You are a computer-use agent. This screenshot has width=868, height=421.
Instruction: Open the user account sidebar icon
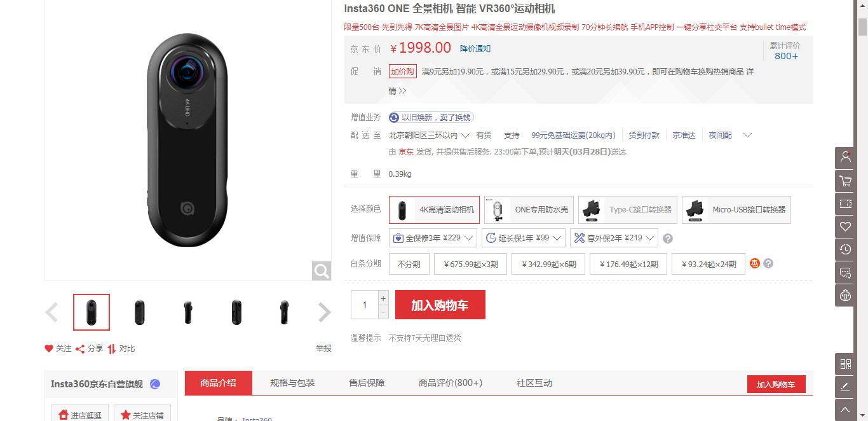(845, 158)
